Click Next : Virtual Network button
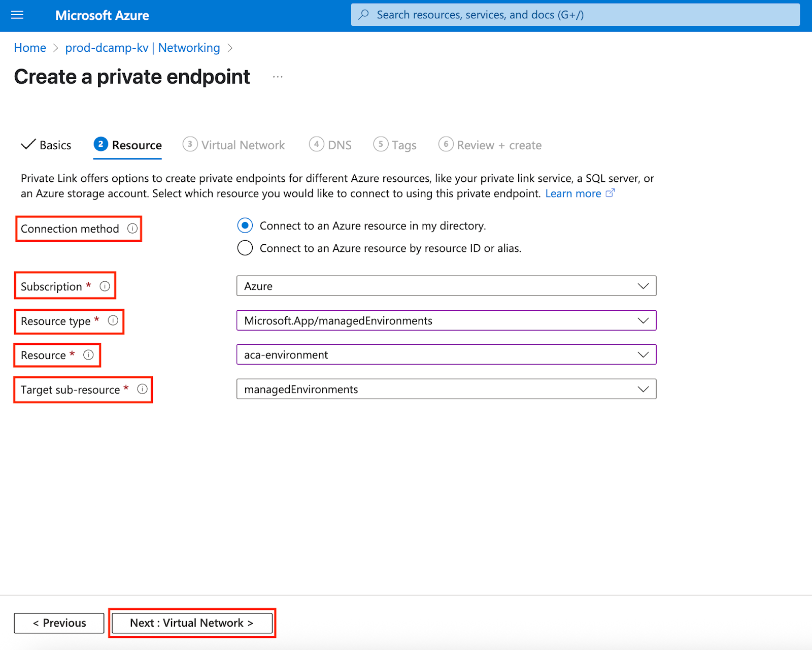Viewport: 812px width, 650px height. click(192, 623)
